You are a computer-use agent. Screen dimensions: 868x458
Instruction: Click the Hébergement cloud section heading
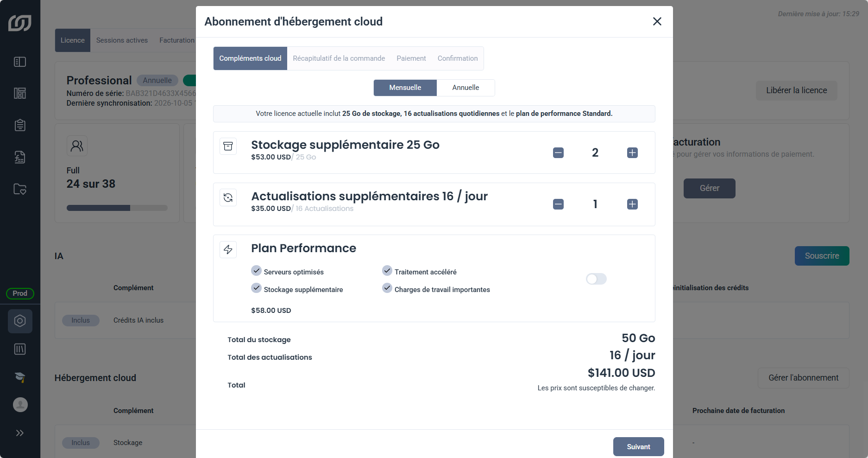[x=95, y=378]
